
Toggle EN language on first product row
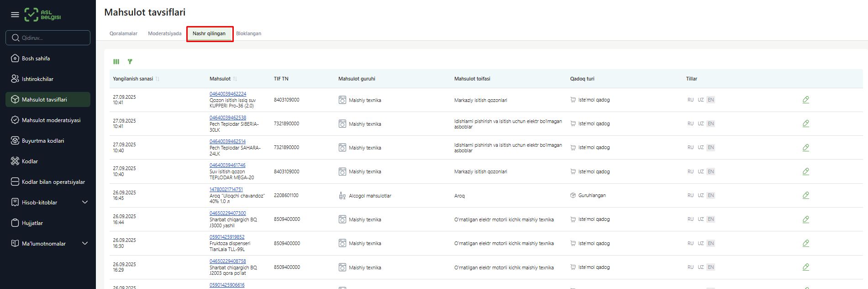pos(710,100)
